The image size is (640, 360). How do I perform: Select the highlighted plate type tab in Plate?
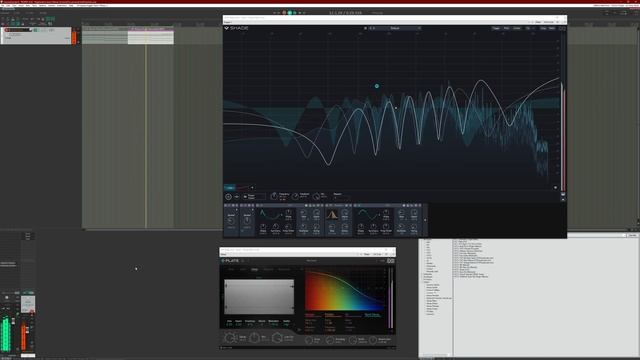(255, 269)
